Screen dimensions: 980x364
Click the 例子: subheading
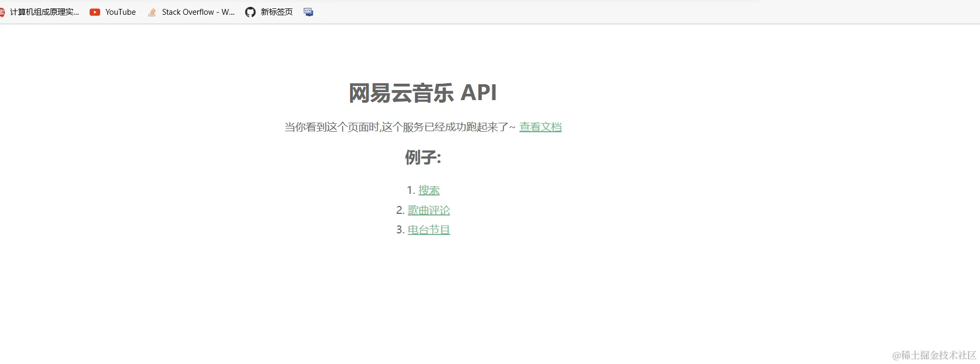(423, 157)
